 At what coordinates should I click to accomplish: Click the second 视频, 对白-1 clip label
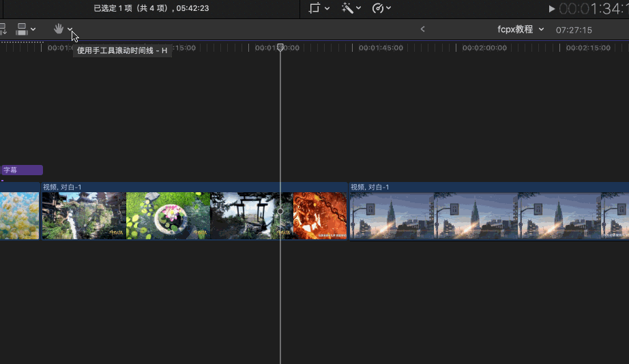click(x=370, y=187)
